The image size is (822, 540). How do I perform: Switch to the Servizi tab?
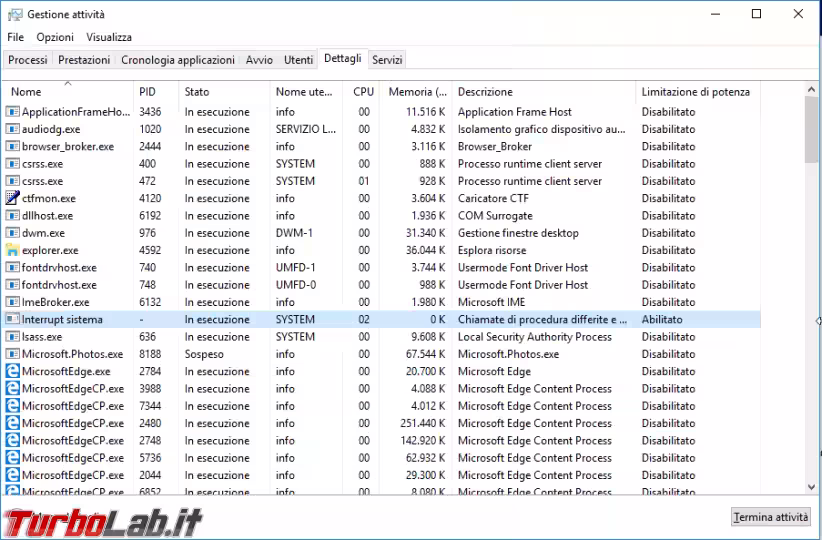387,60
